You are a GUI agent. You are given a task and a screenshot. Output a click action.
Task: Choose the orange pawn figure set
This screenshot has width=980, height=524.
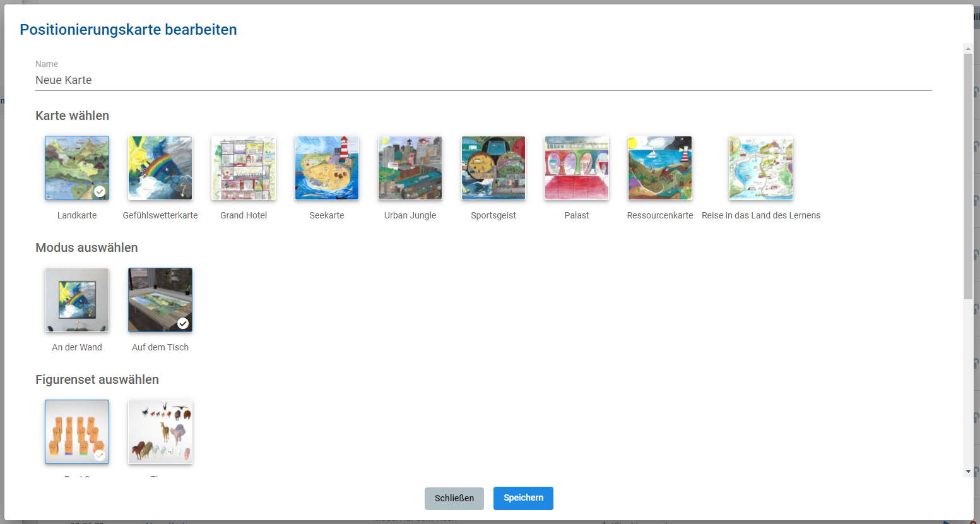coord(77,432)
